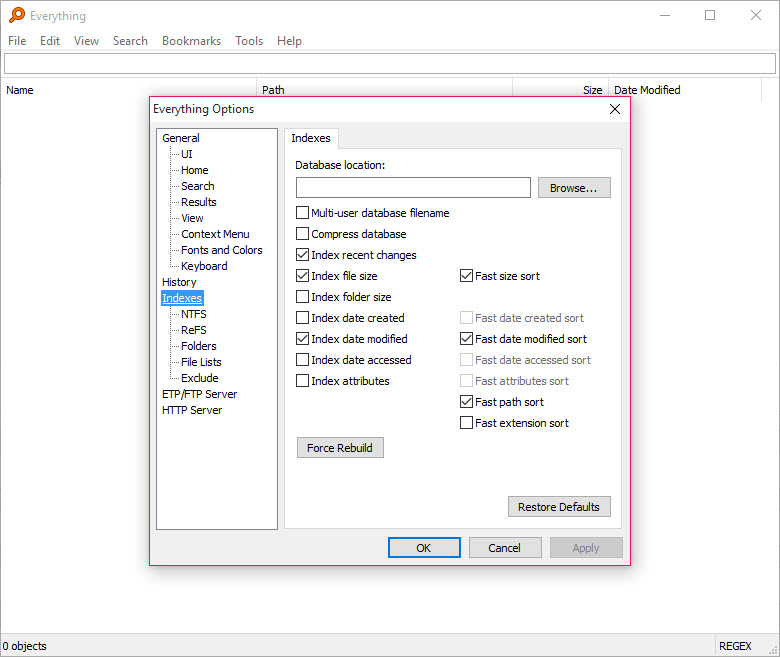Select ETP/FTP Server tree item
The height and width of the screenshot is (657, 780).
pyautogui.click(x=199, y=394)
